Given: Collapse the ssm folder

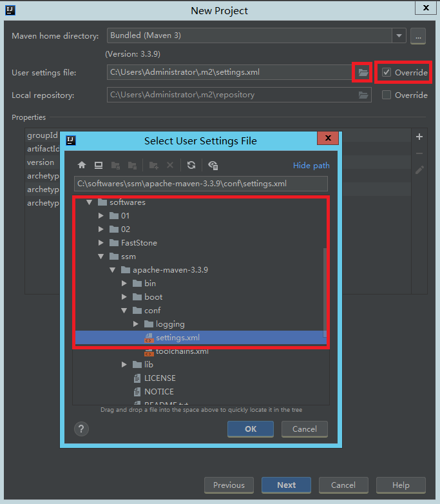Looking at the screenshot, I should point(101,257).
